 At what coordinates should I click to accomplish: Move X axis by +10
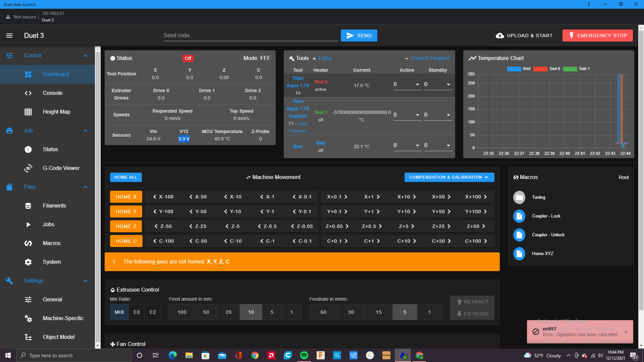click(407, 197)
